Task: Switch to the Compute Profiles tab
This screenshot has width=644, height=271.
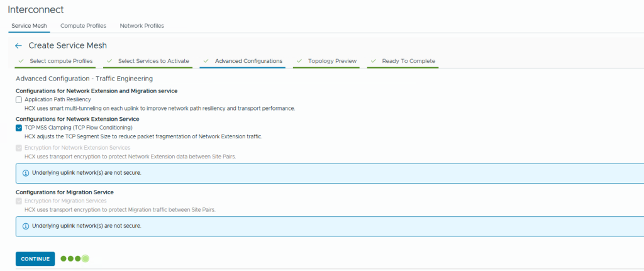Action: (84, 25)
